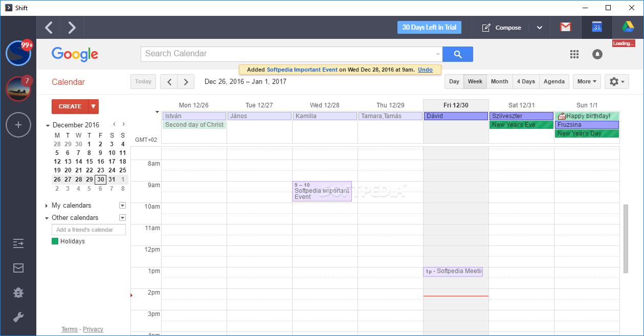
Task: Open Google notifications bell icon
Action: point(597,54)
